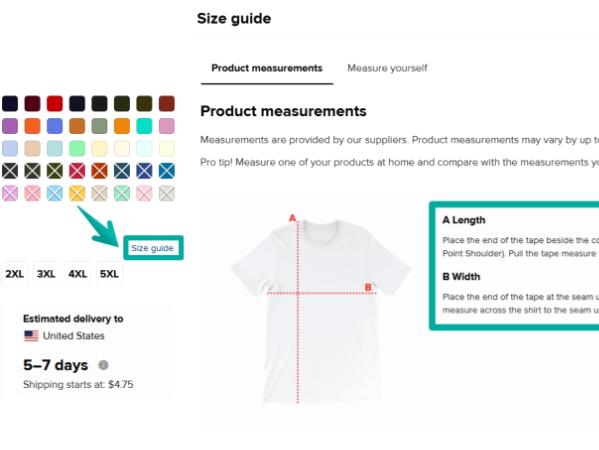Choose the royal blue color swatch
Image resolution: width=599 pixels, height=450 pixels.
[x=55, y=126]
